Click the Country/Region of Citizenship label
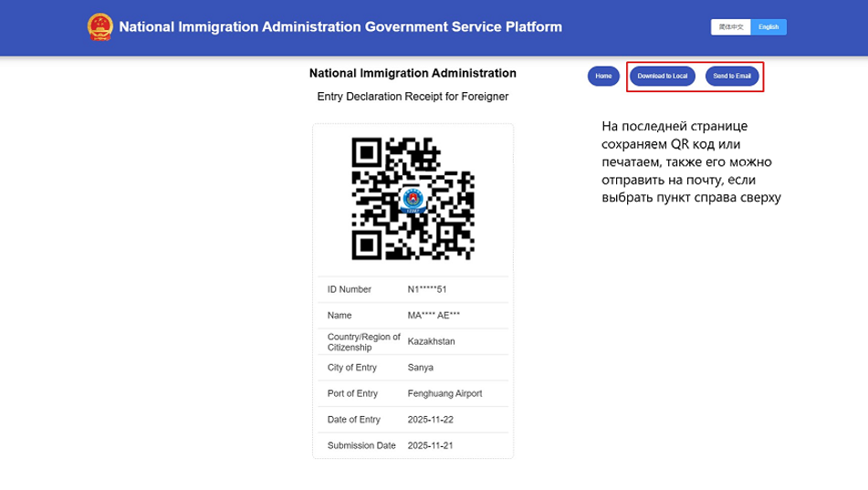Screen dimensions: 868x490 [363, 341]
